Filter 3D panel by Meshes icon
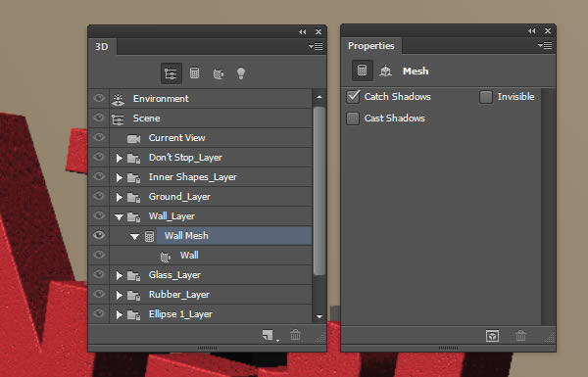 [x=194, y=73]
